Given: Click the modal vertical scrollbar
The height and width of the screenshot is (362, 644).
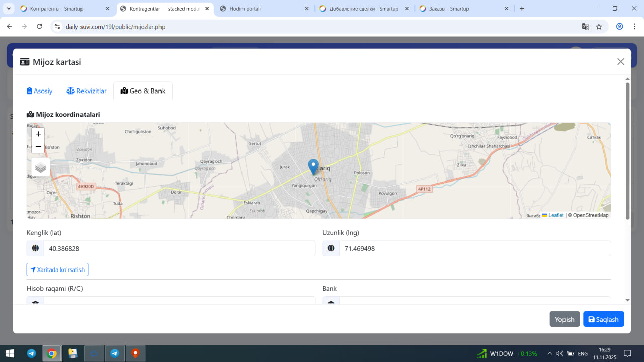Looking at the screenshot, I should pyautogui.click(x=627, y=151).
